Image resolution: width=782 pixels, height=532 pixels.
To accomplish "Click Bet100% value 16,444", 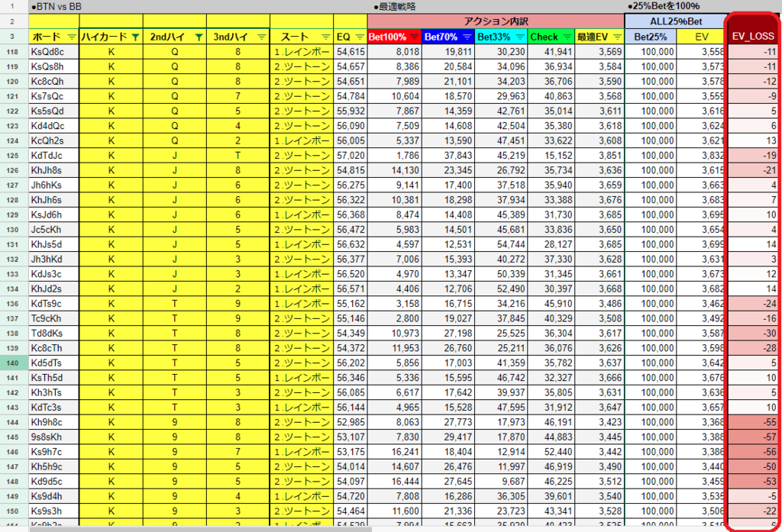I will pyautogui.click(x=395, y=482).
